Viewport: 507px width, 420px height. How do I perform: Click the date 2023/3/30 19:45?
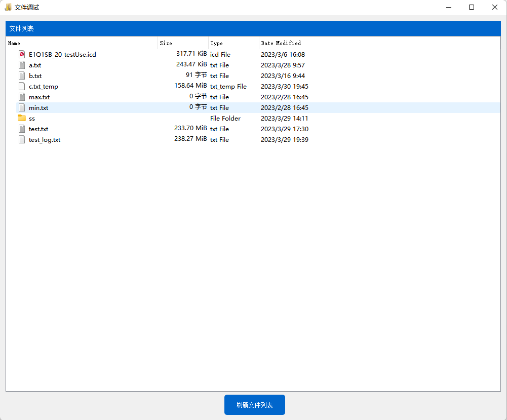[x=285, y=86]
